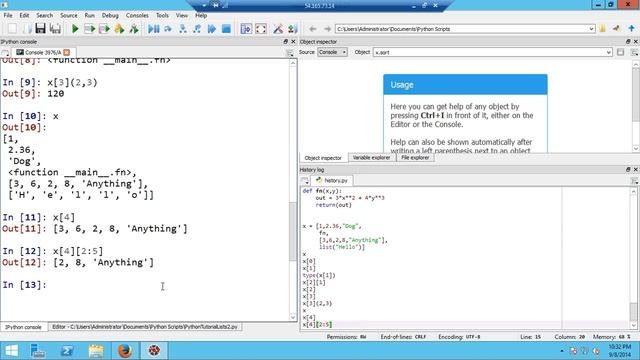Go forward using right arrow in toolbar

(x=327, y=29)
